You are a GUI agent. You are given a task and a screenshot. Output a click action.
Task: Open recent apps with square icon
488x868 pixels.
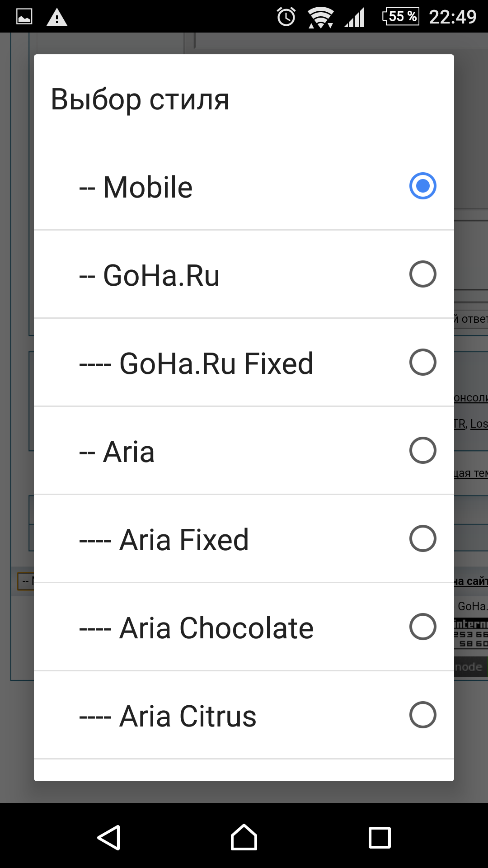pos(380,838)
